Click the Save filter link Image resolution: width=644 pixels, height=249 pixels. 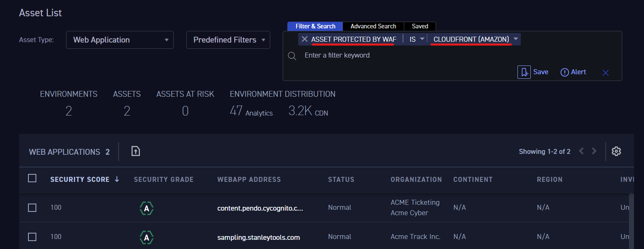click(x=541, y=72)
